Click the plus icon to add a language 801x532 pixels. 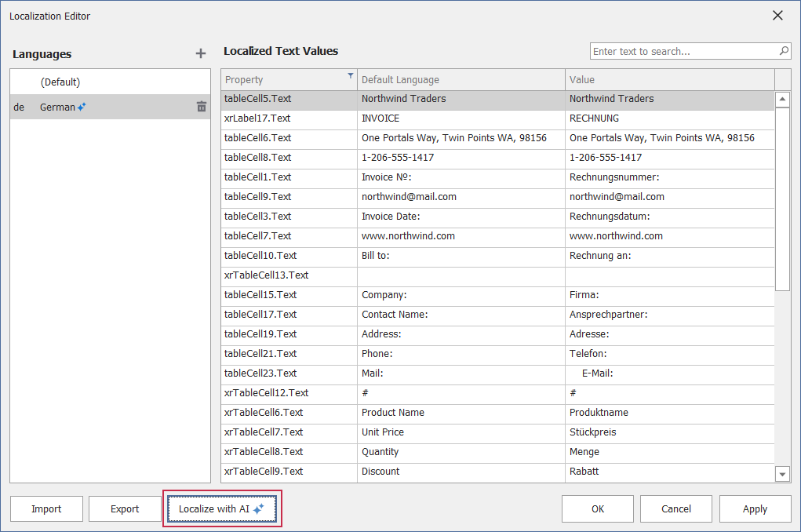click(x=201, y=53)
